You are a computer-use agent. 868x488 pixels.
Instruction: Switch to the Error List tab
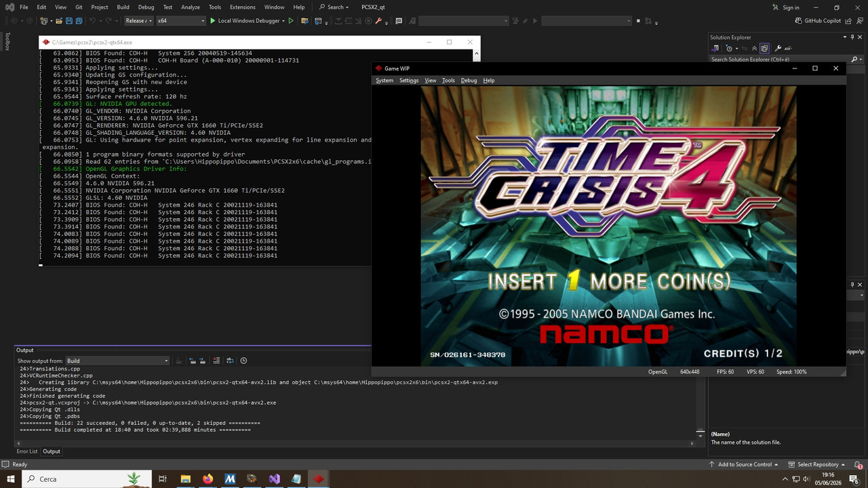pyautogui.click(x=27, y=451)
